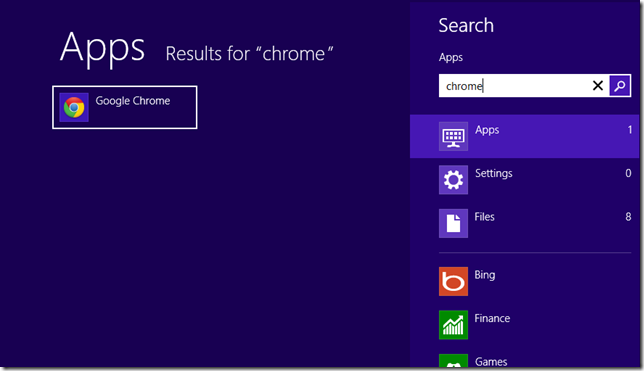Screen dimensions: 644x371
Task: Submit search with the magnifier button
Action: (620, 85)
